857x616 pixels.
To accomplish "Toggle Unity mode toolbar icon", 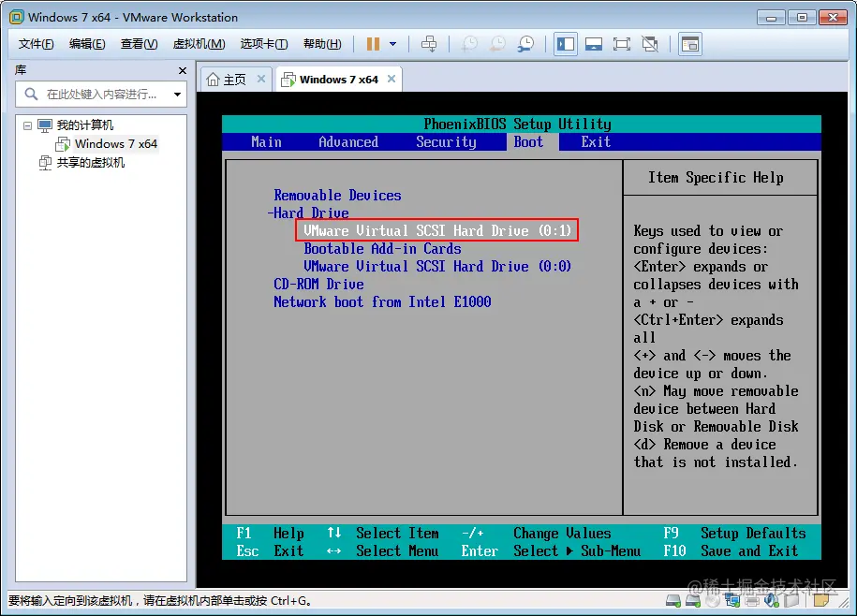I will (x=650, y=44).
